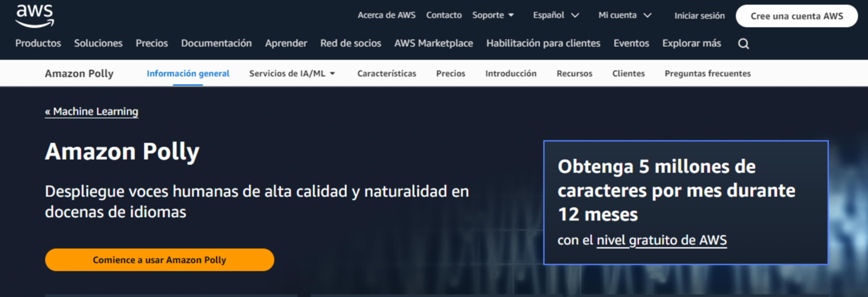Click the 'Despliegue voces humanas' subtitle
The height and width of the screenshot is (297, 868).
[x=257, y=201]
